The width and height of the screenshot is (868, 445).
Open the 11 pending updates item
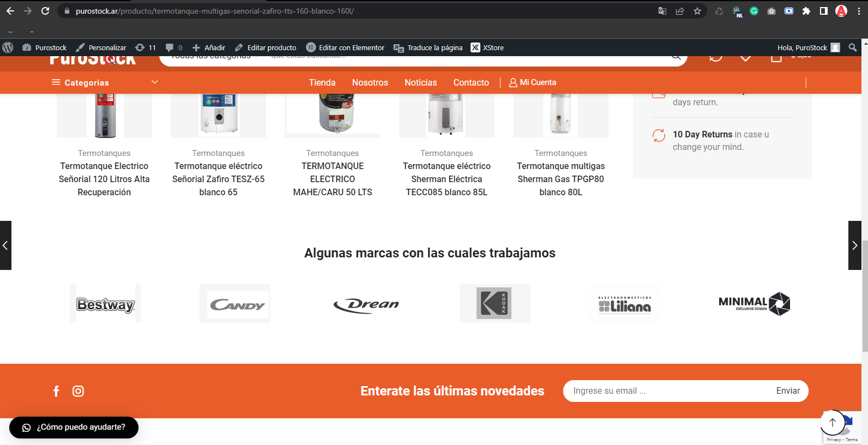pyautogui.click(x=146, y=47)
